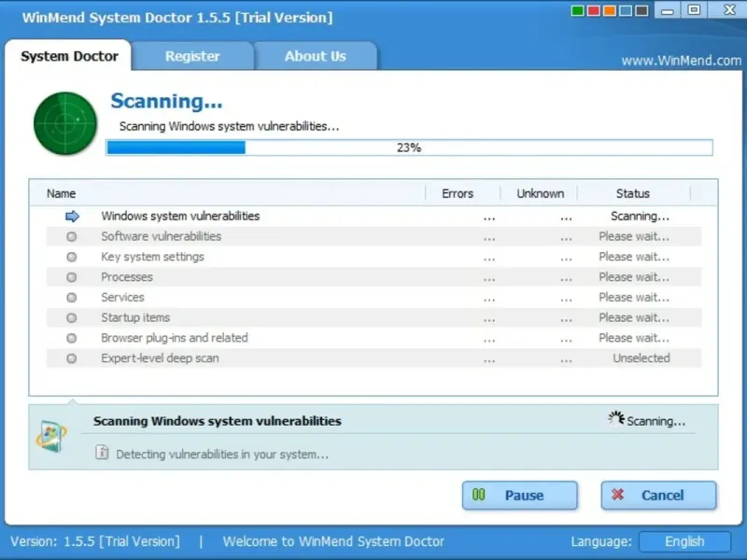This screenshot has width=747, height=560.
Task: Sort by the Unknown column header
Action: (x=541, y=194)
